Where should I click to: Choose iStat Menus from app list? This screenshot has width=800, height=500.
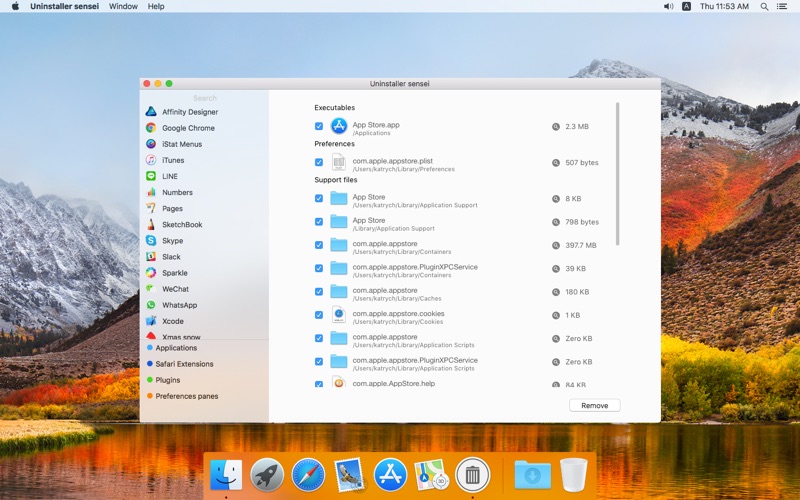[181, 144]
